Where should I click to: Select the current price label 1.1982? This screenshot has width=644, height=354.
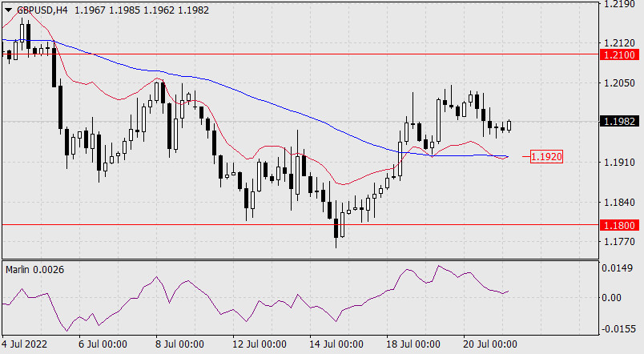619,121
